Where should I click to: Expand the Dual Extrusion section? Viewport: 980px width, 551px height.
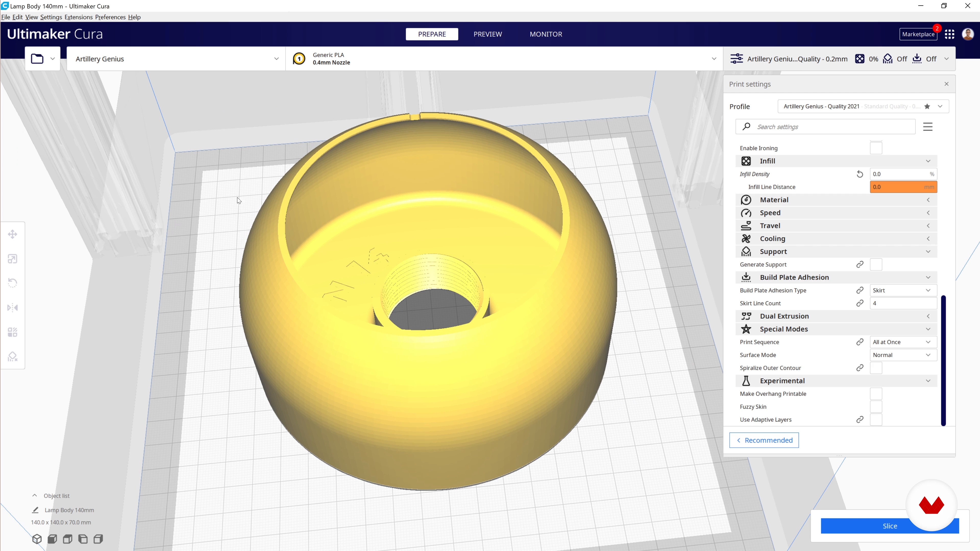tap(836, 316)
